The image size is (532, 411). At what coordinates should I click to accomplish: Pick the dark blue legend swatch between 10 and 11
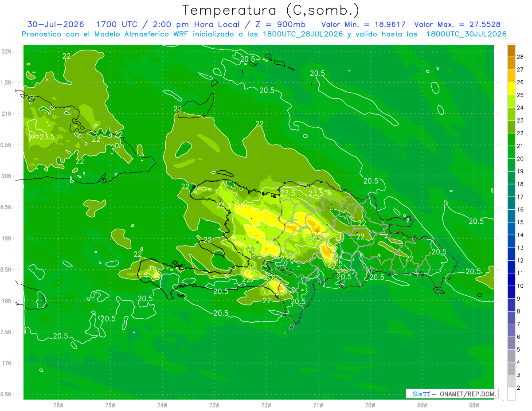pos(511,279)
